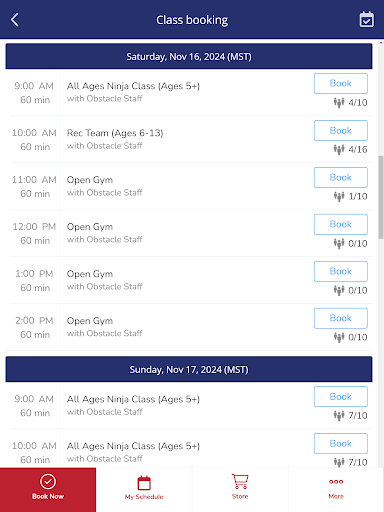This screenshot has height=512, width=384.
Task: Book Saturday 9:00 AM All Ages Ninja Class
Action: [341, 83]
